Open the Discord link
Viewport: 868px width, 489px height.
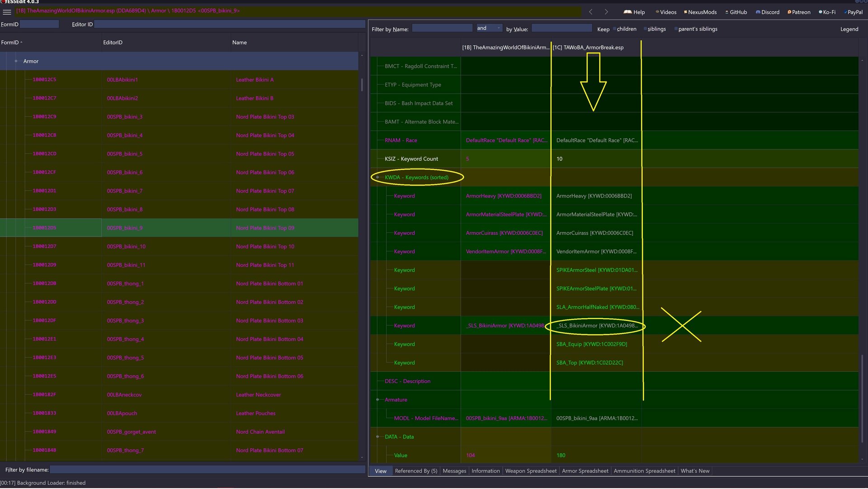tap(768, 12)
